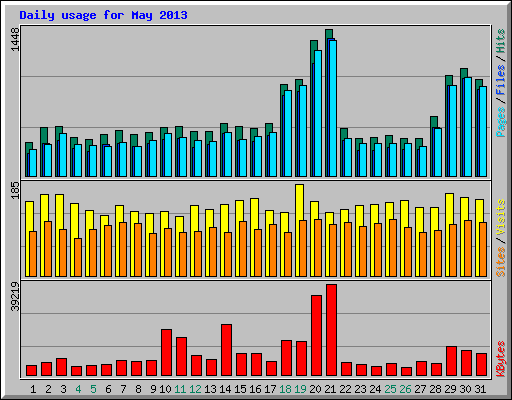Click the tallest yellow visits bar for day 19

click(299, 202)
